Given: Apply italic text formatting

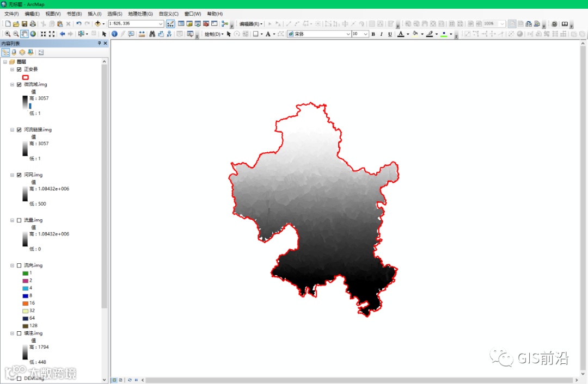Looking at the screenshot, I should point(381,34).
